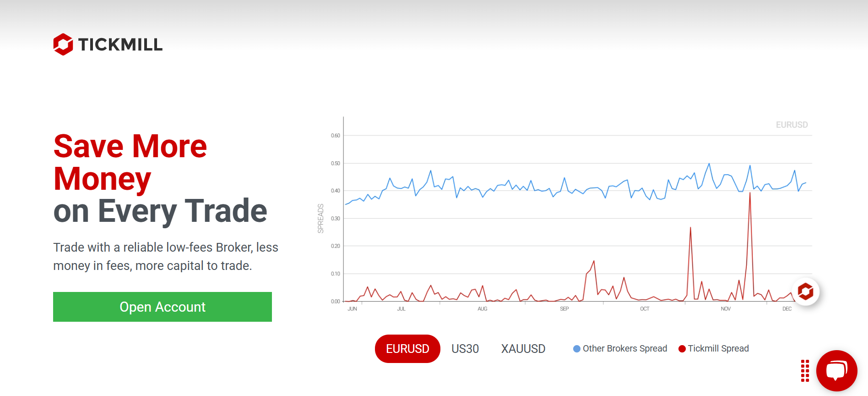The width and height of the screenshot is (868, 396).
Task: Click the dotted grip beside chat button
Action: click(805, 371)
